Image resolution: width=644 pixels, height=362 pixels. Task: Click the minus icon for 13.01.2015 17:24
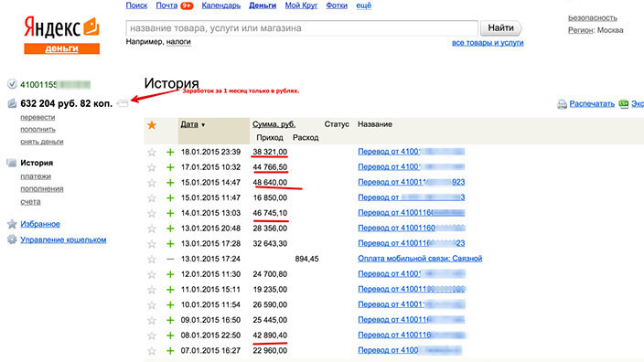(x=170, y=259)
